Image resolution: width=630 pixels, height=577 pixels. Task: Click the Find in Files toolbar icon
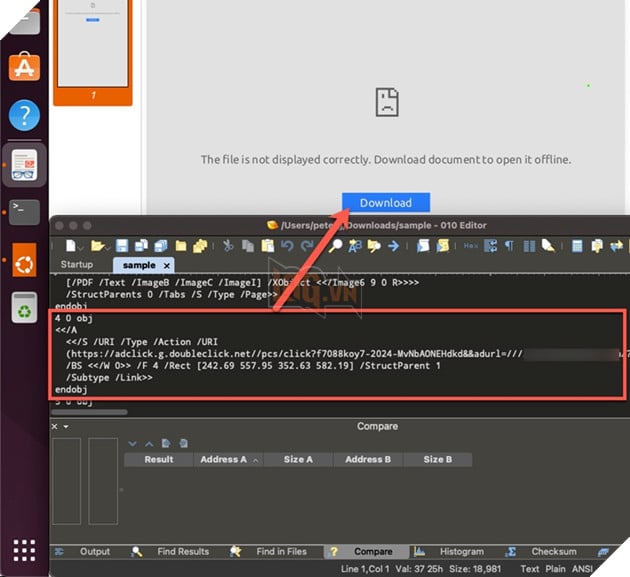374,246
